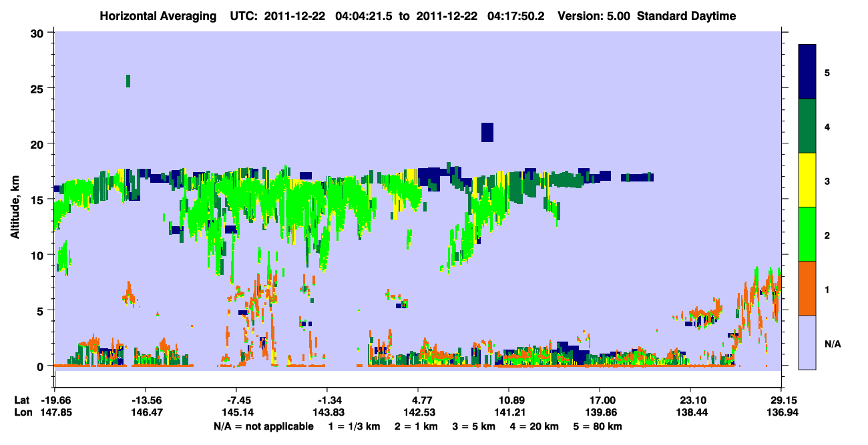
Task: Click the lavender N/A colorbar segment
Action: 807,342
